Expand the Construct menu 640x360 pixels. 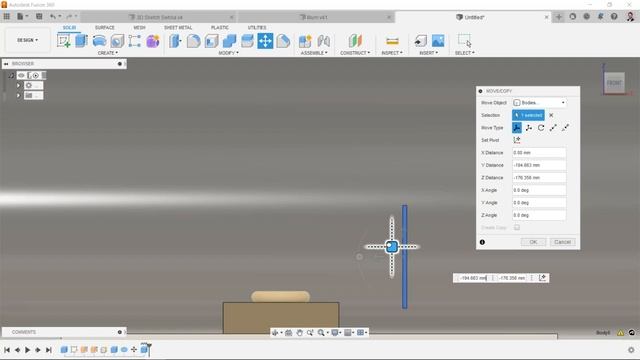click(x=355, y=53)
